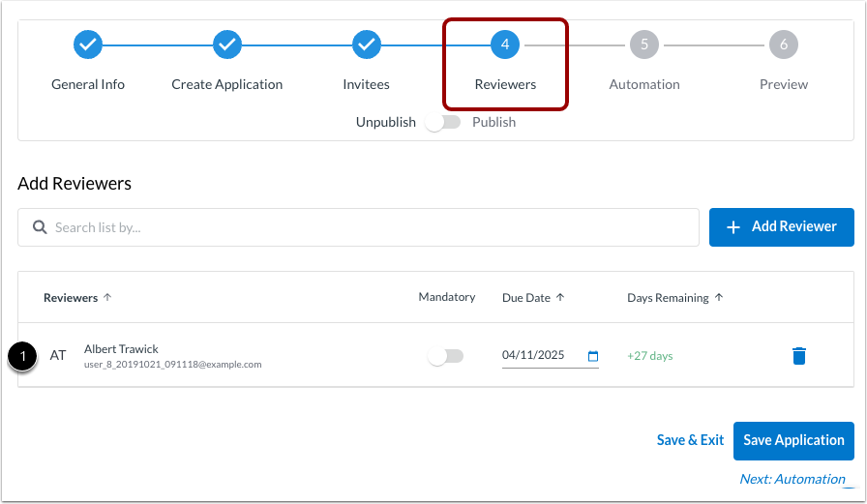Toggle the Unpublish/Publish switch
The image size is (867, 504).
[443, 122]
